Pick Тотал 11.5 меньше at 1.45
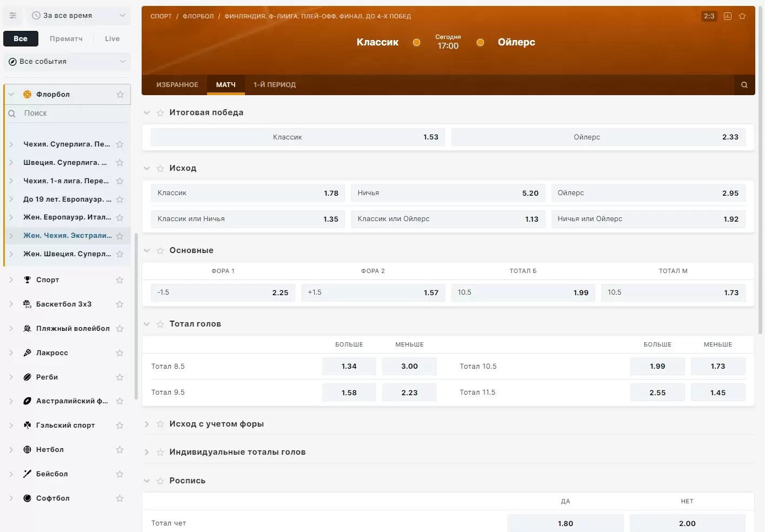The image size is (765, 532). tap(718, 393)
